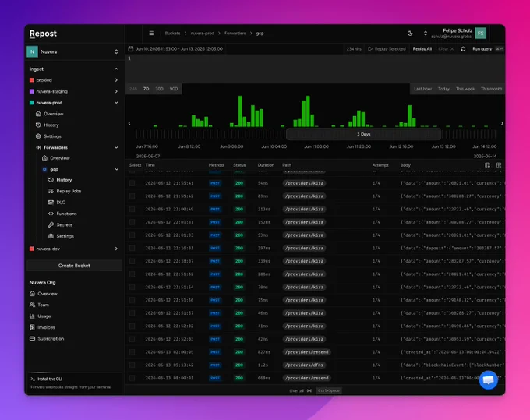Click the table grid view icon

pyautogui.click(x=499, y=165)
